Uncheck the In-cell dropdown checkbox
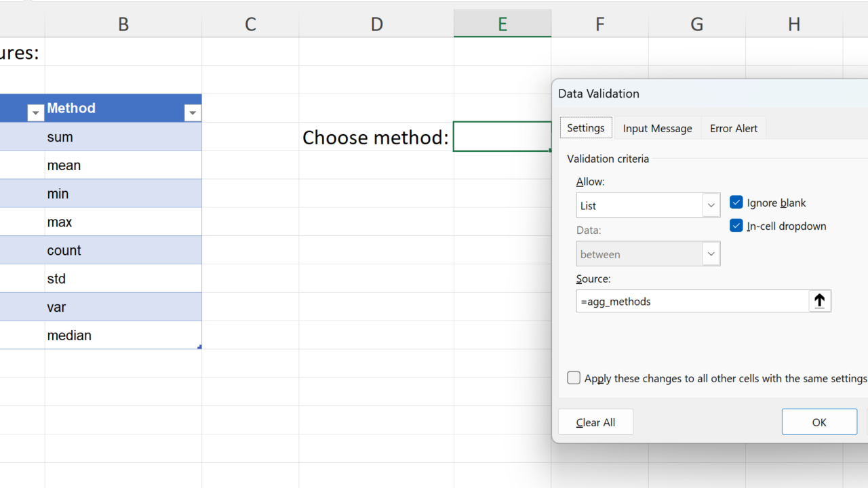Image resolution: width=868 pixels, height=488 pixels. pos(736,226)
